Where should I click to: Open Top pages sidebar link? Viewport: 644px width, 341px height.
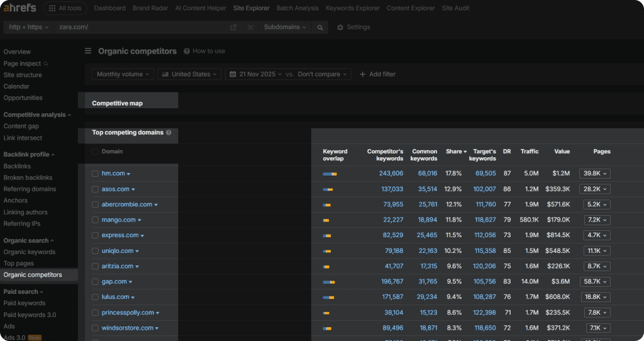pos(18,264)
